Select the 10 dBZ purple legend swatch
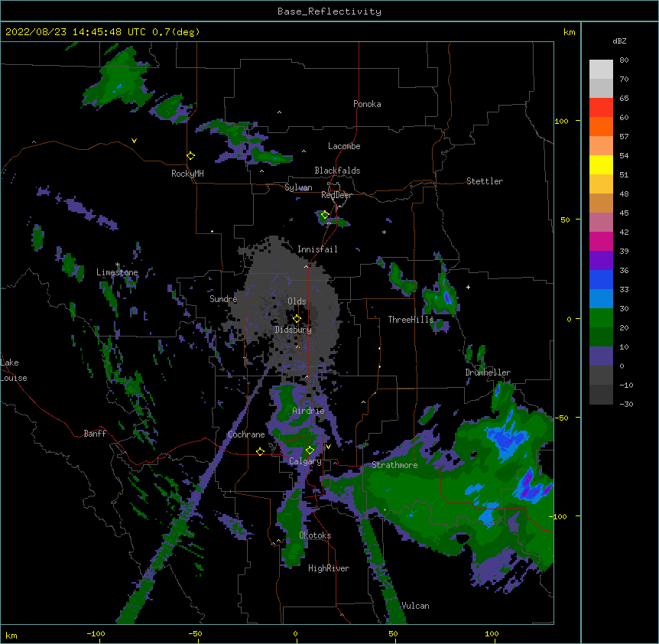The height and width of the screenshot is (644, 659). (x=601, y=356)
